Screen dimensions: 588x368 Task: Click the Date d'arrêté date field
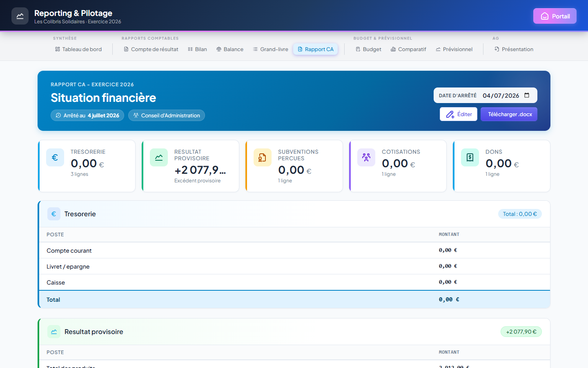(506, 95)
